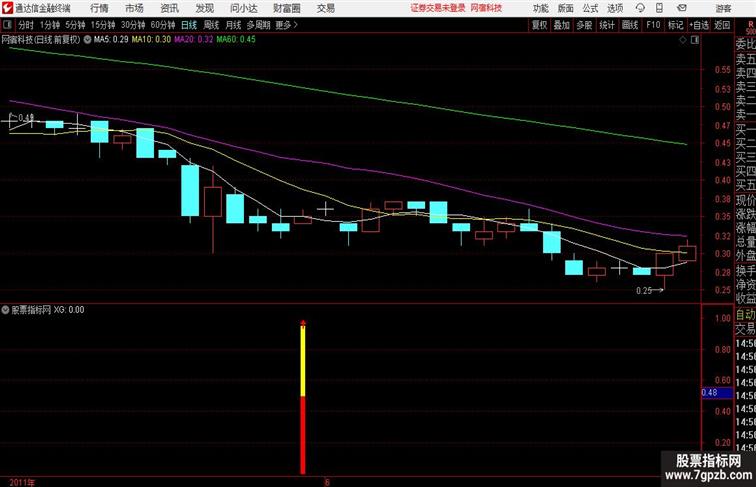Viewport: 756px width, 487px height.
Task: Open the 发现 menu
Action: coord(204,8)
